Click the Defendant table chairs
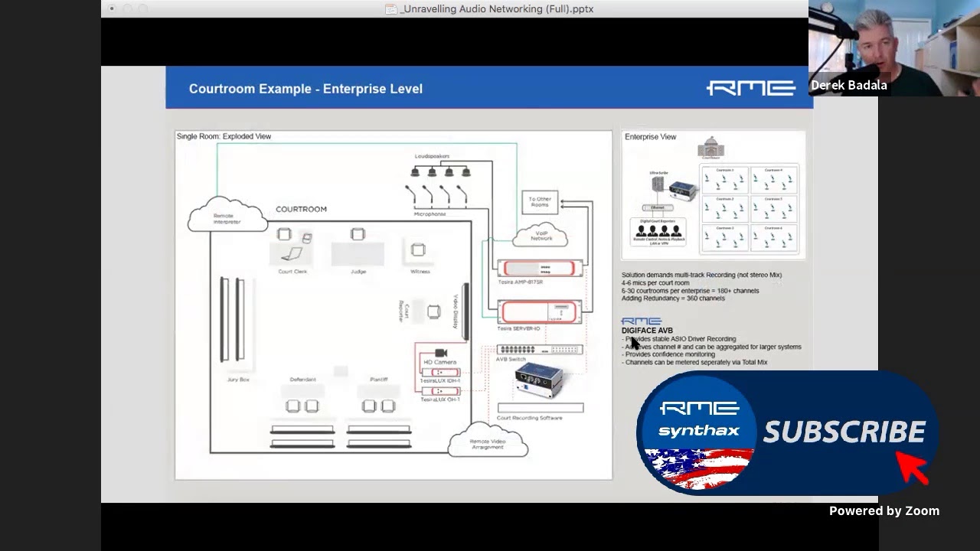980x551 pixels. [302, 406]
